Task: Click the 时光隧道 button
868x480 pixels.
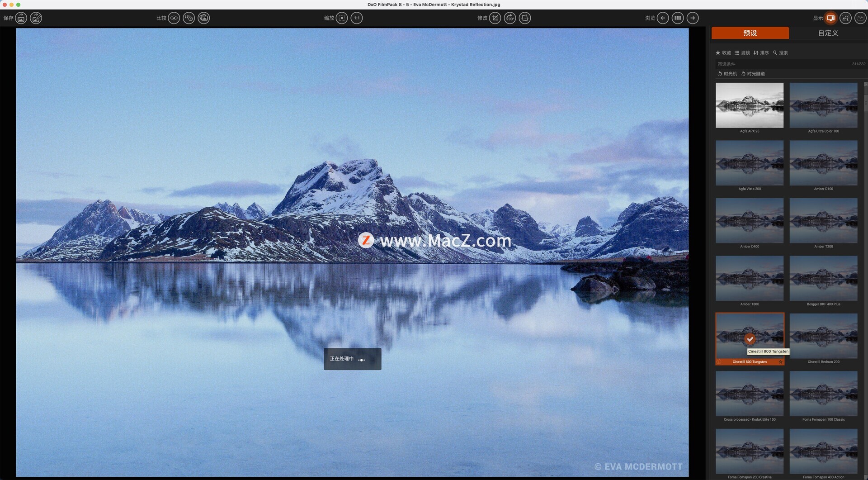Action: [x=753, y=74]
